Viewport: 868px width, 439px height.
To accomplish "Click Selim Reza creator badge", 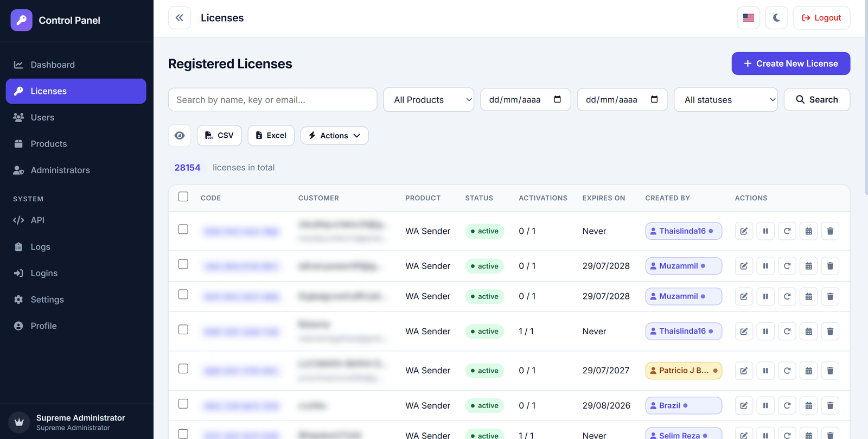I will (684, 434).
